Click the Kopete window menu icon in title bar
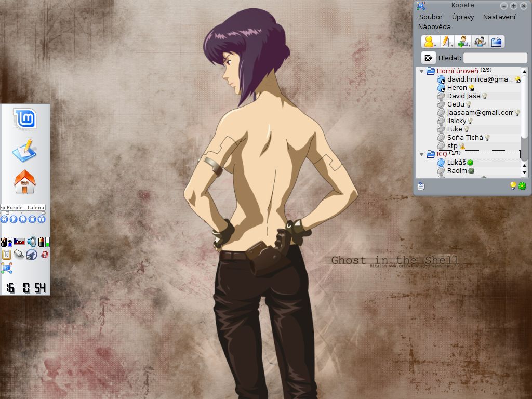 pyautogui.click(x=421, y=5)
